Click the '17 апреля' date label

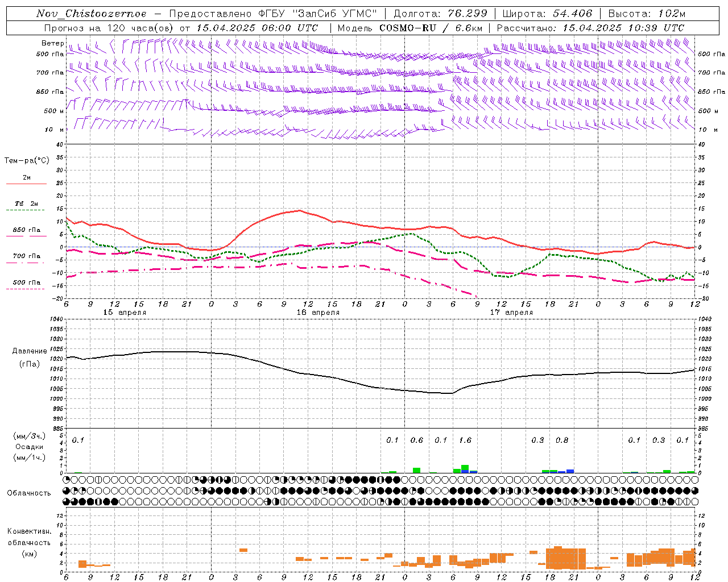pyautogui.click(x=511, y=313)
